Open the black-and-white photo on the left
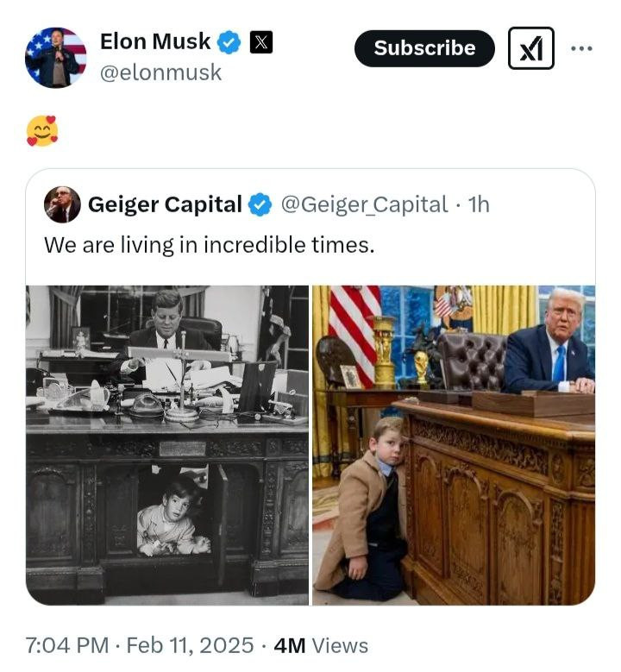The width and height of the screenshot is (621, 672). (167, 444)
